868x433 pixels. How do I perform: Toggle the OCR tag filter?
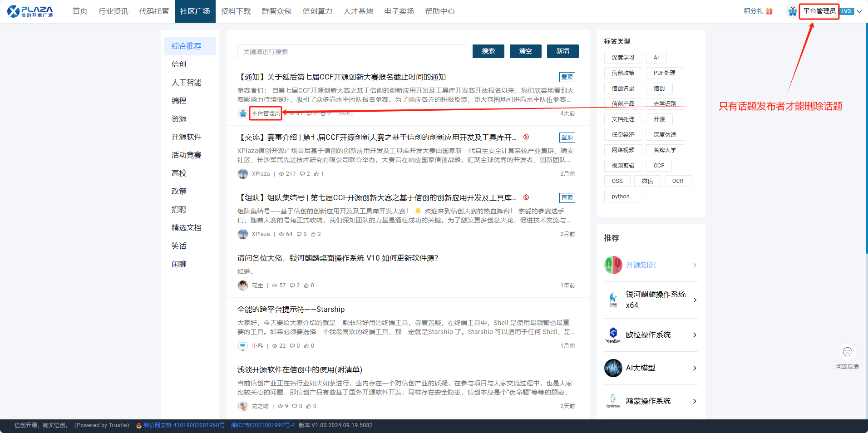[677, 181]
